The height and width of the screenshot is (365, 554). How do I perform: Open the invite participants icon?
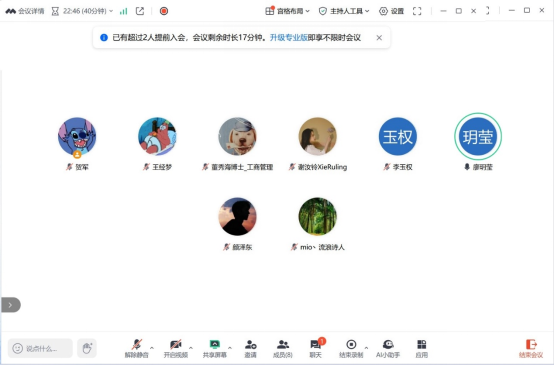[250, 348]
